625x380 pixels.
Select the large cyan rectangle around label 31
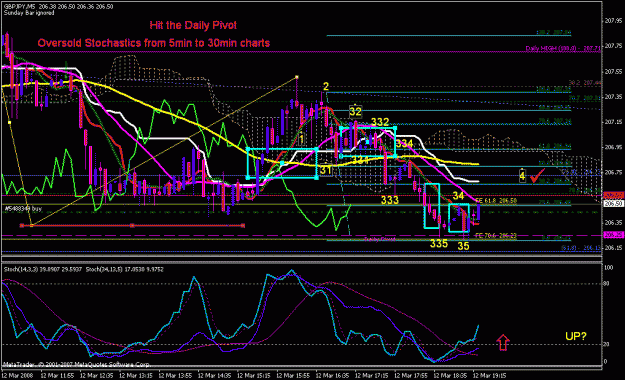(282, 163)
